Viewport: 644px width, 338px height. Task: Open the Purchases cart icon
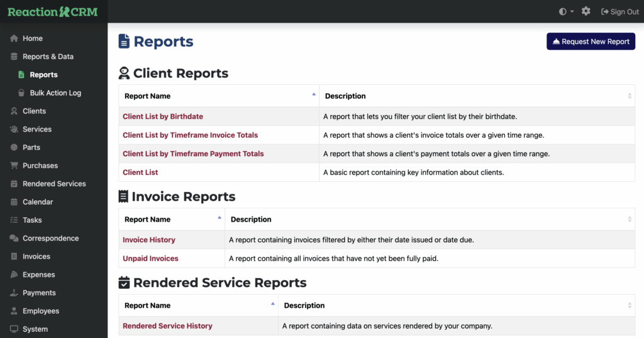14,166
